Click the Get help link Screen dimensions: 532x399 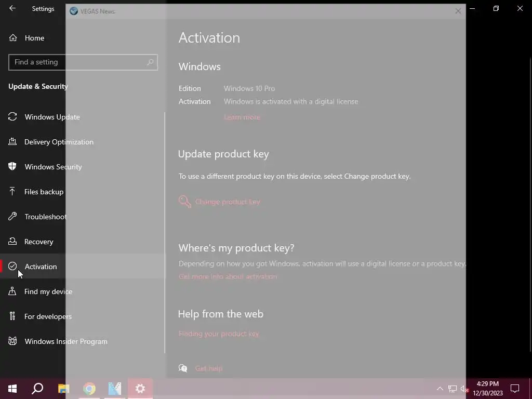(x=209, y=368)
